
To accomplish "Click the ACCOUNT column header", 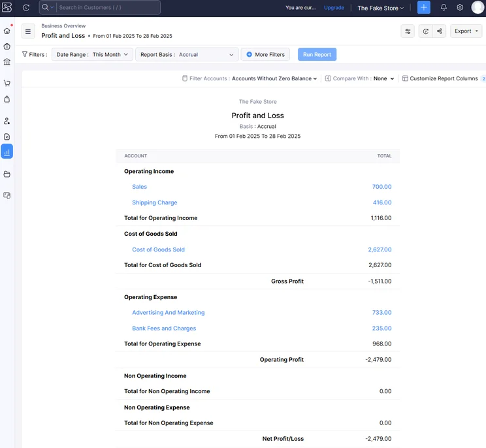I will (x=135, y=156).
